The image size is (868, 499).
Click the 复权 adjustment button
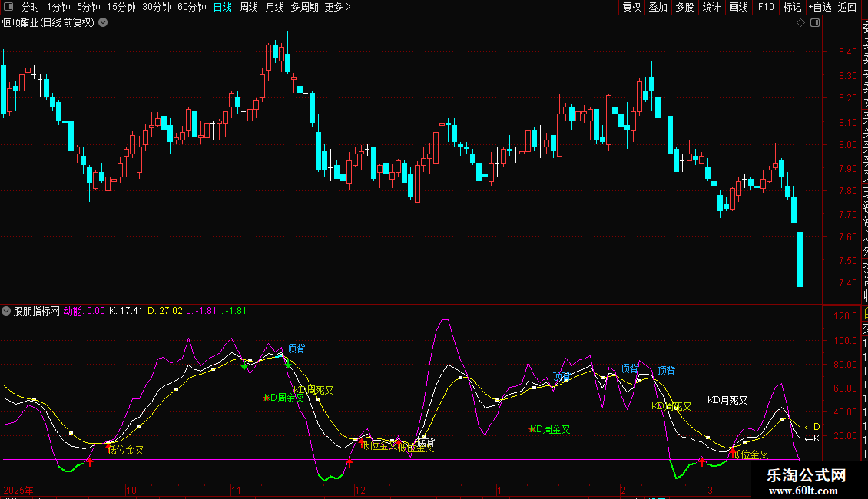click(631, 7)
